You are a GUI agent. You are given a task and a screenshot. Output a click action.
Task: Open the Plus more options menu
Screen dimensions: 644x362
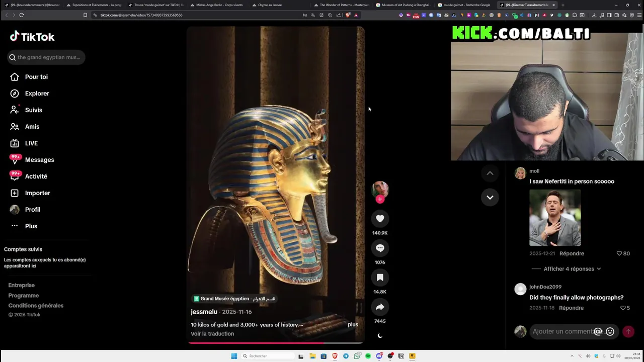pos(24,226)
